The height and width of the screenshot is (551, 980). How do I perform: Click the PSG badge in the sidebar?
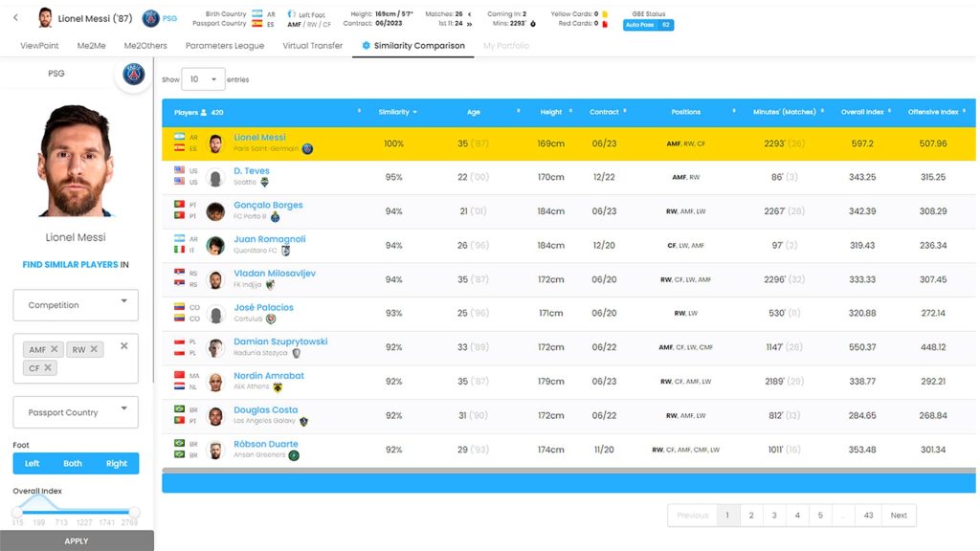134,75
